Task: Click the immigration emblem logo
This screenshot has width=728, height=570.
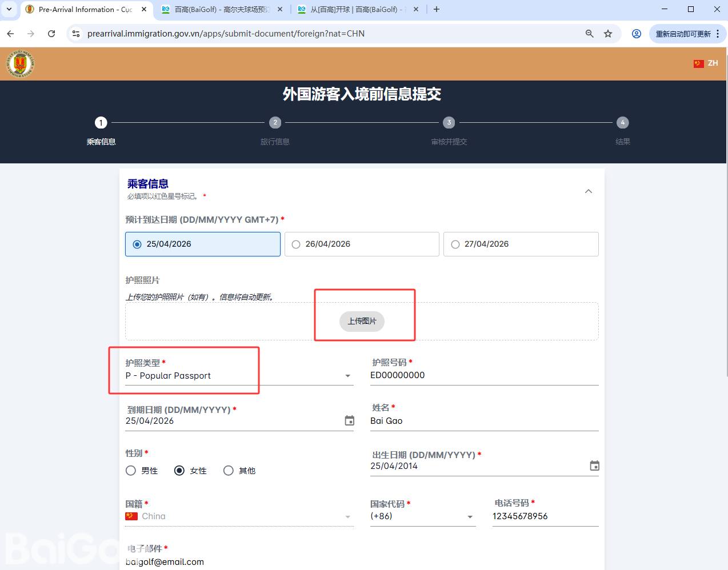Action: tap(21, 63)
